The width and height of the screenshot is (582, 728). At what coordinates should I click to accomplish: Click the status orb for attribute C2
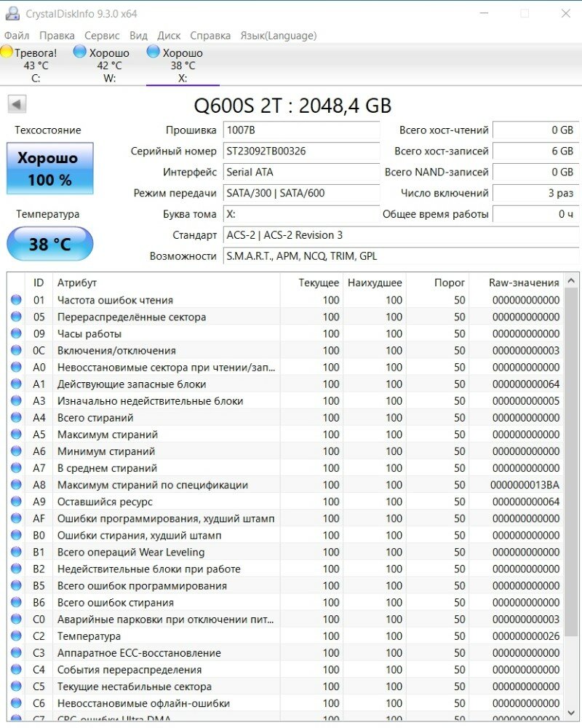point(16,636)
